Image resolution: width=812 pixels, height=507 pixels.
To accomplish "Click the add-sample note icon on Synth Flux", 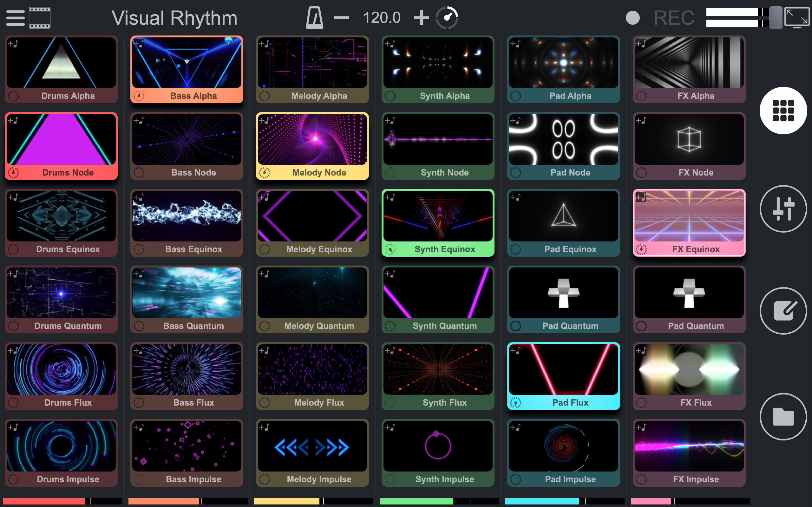I will click(x=390, y=350).
